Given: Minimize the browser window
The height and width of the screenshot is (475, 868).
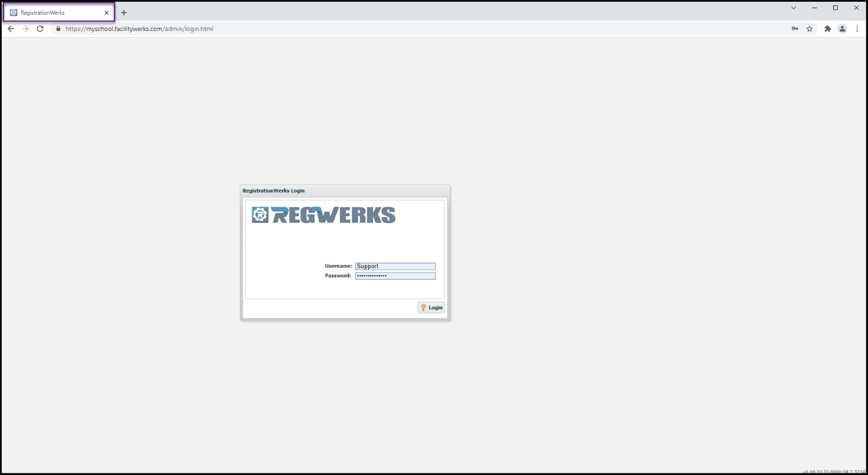Looking at the screenshot, I should (814, 8).
